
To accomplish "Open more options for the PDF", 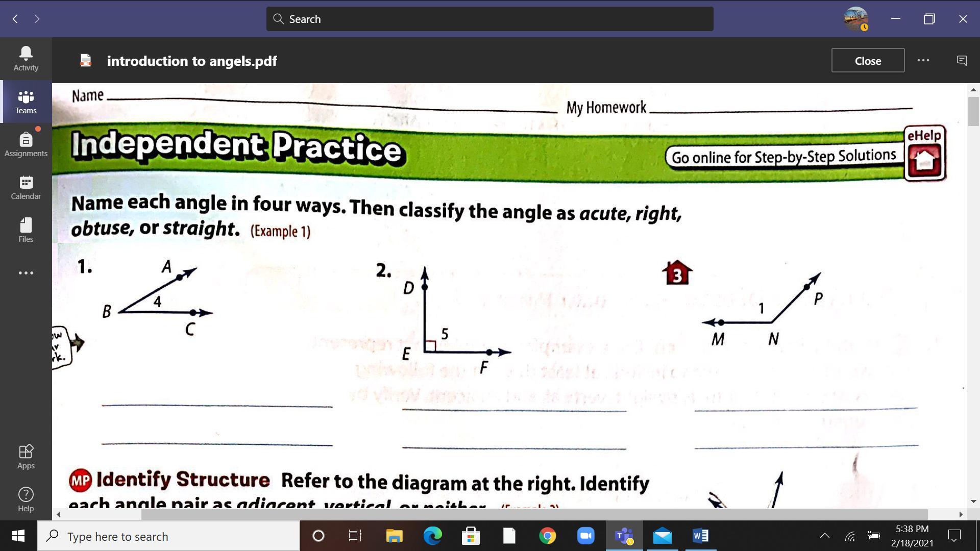I will [x=923, y=60].
